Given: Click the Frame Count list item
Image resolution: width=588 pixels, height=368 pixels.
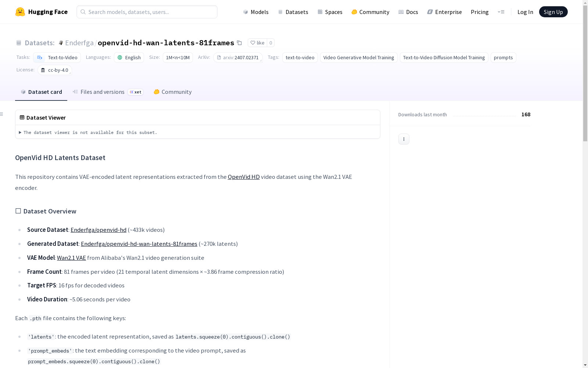Looking at the screenshot, I should (x=155, y=272).
